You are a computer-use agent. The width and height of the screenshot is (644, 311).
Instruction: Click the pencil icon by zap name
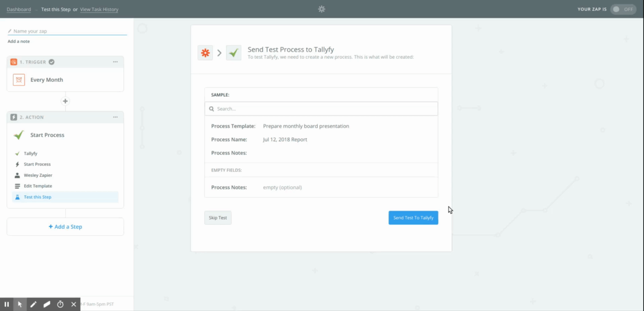pos(10,31)
